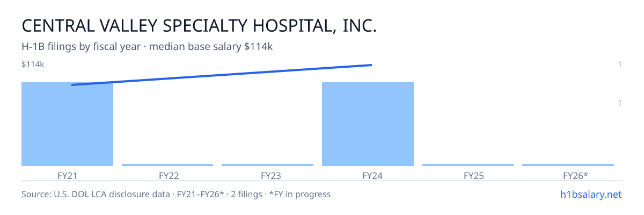Click the lower right axis value 1
644x215 pixels.
click(x=620, y=103)
